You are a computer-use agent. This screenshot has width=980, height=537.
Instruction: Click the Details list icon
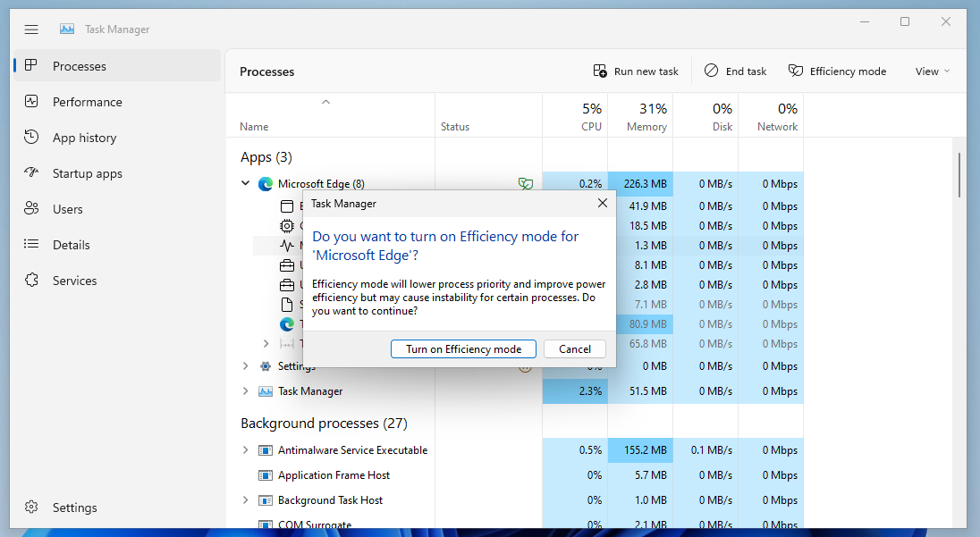click(x=31, y=244)
